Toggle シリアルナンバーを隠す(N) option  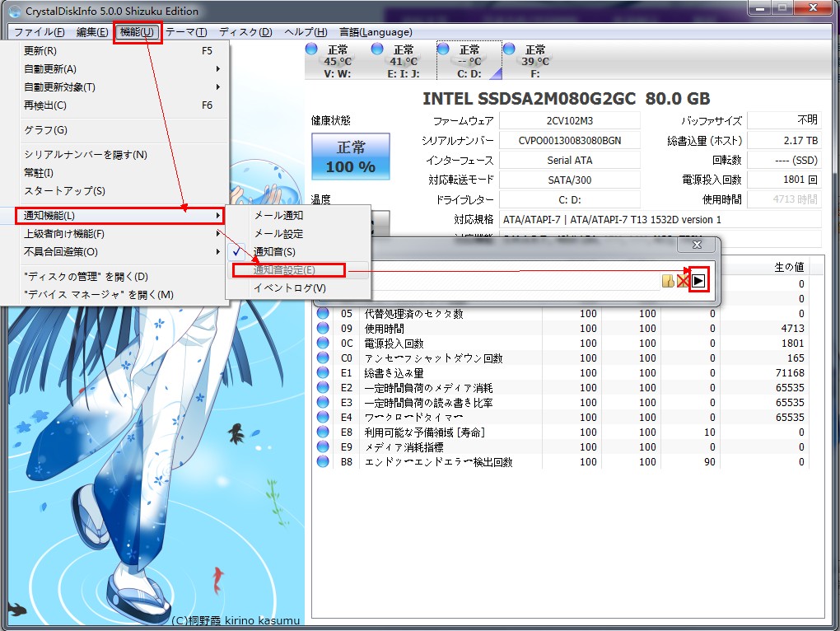(118, 155)
